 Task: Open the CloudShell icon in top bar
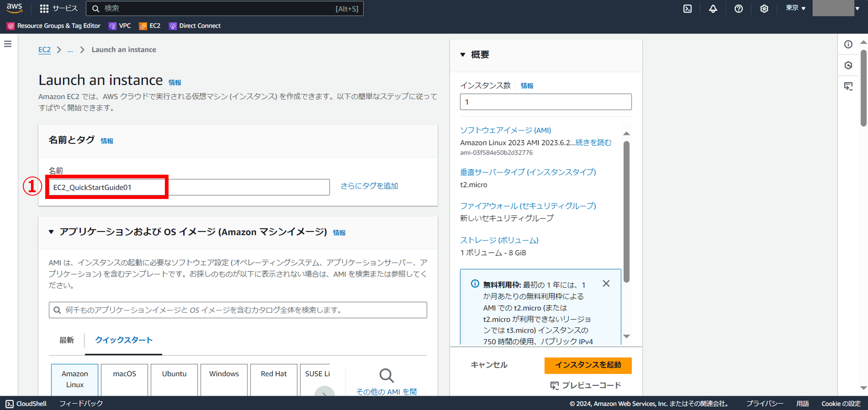tap(687, 8)
